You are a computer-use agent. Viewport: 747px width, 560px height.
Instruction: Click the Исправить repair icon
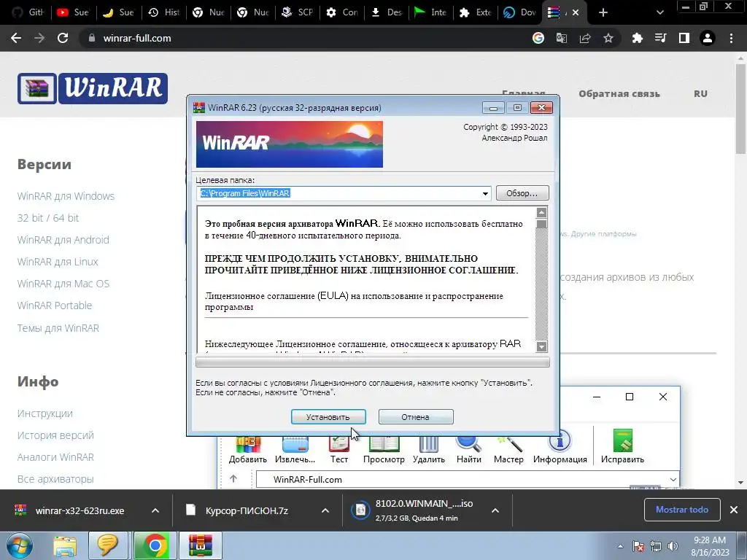point(622,447)
